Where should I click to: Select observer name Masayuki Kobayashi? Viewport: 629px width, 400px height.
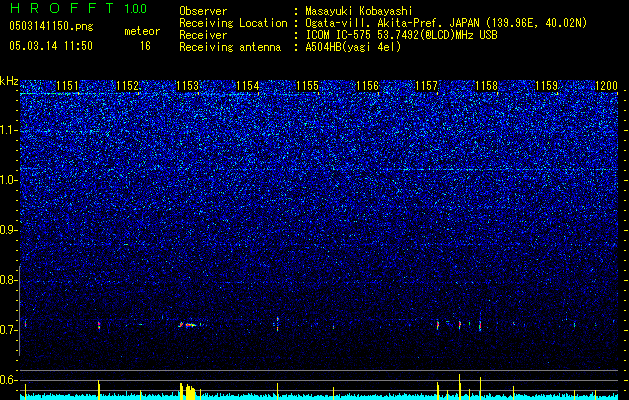(x=359, y=11)
